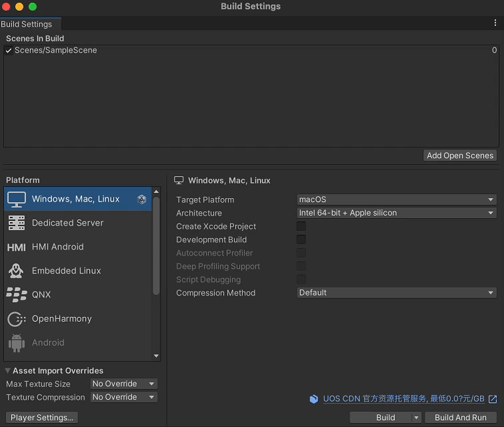Open the Target Platform dropdown
Screen dimensions: 504x427
click(x=397, y=199)
